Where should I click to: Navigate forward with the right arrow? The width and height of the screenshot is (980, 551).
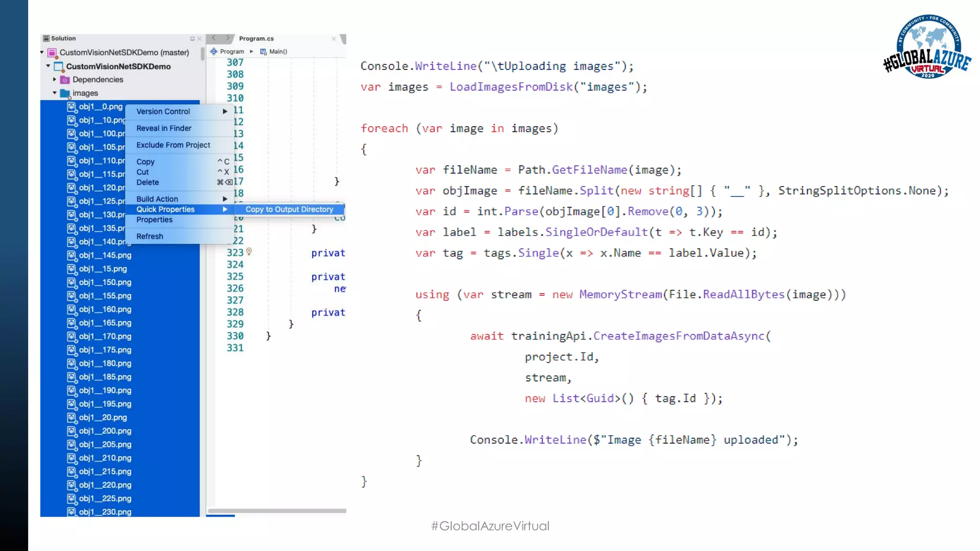point(228,38)
